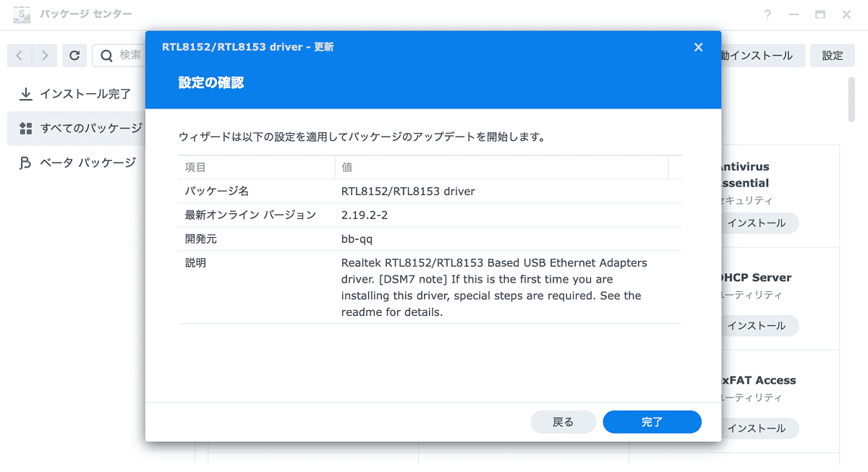Click the exFAT Access package title
The width and height of the screenshot is (868, 472).
[x=758, y=380]
